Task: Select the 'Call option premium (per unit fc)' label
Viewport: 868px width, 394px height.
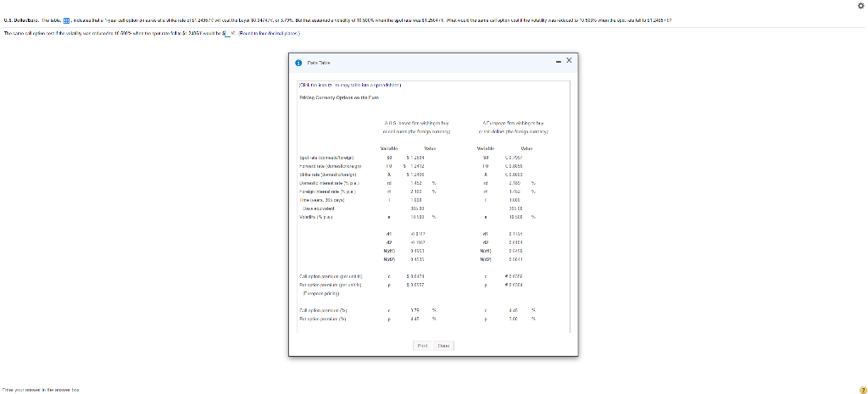Action: [330, 276]
